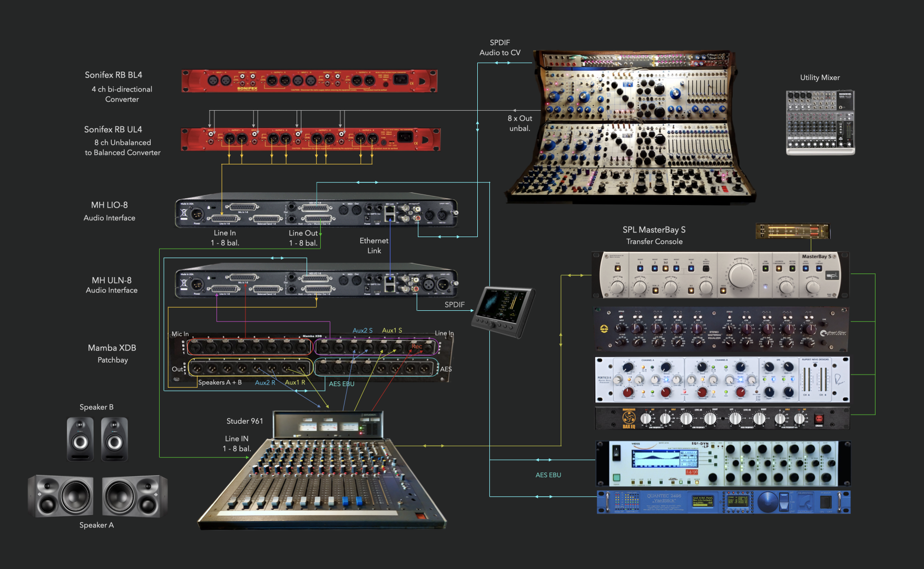
Task: Click the Mamba XDB Patchbay label
Action: (x=112, y=353)
